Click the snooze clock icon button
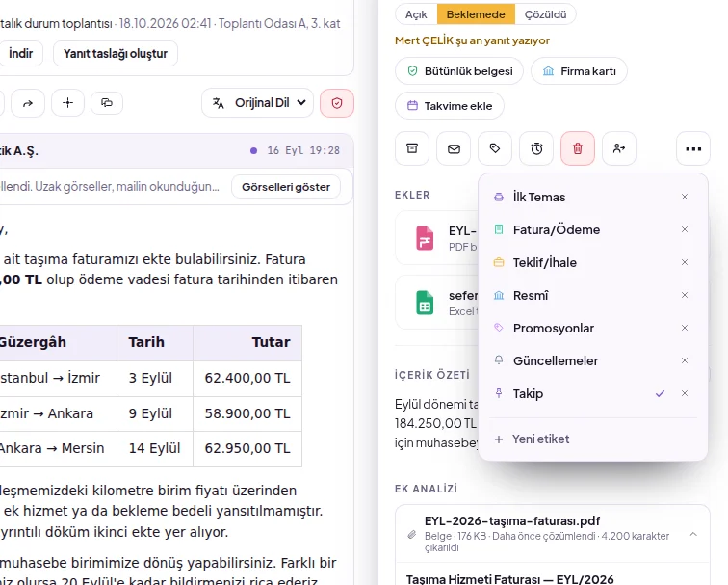The image size is (728, 585). pyautogui.click(x=536, y=148)
